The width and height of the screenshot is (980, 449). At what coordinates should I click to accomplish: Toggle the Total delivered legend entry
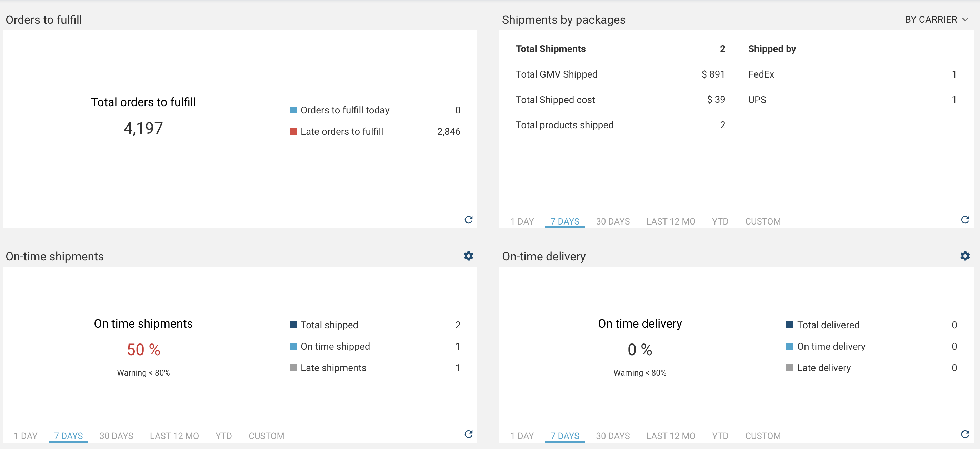tap(828, 325)
